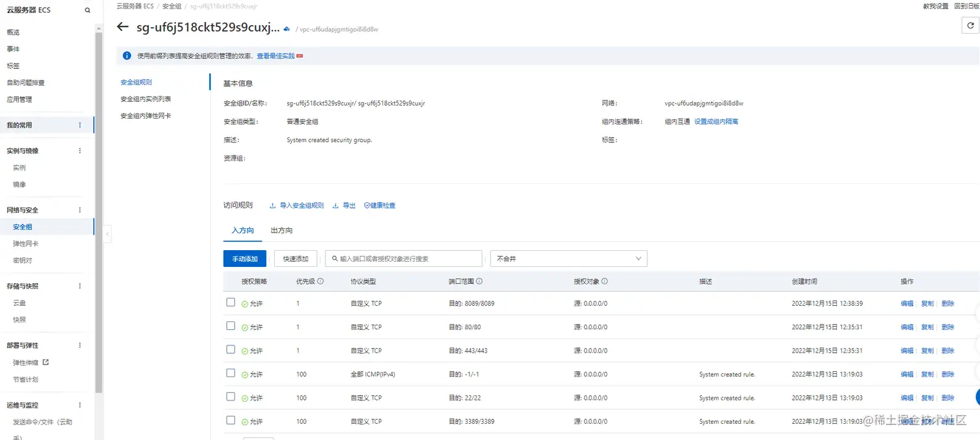Click the vpc-uf6udapjgmtigoi8i8d8w value beside 网络
Viewport: 980px width, 440px height.
click(x=704, y=103)
